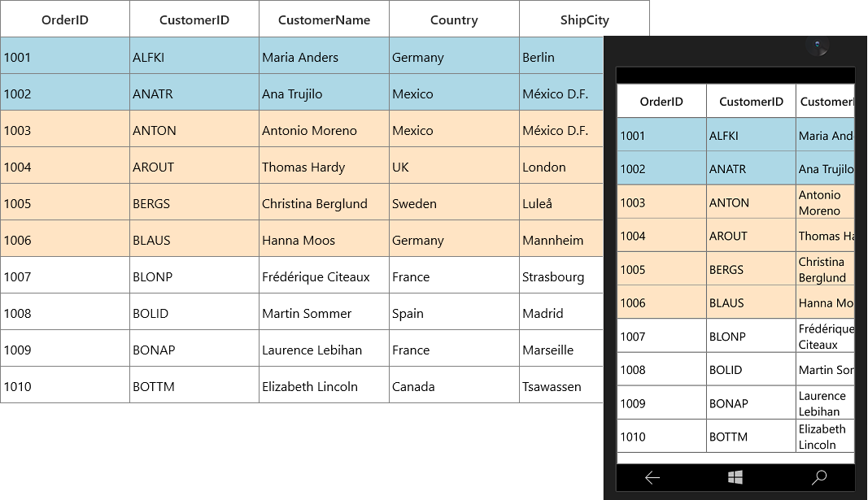Select Ana Trujilo cell in desktop grid
868x500 pixels.
(324, 93)
